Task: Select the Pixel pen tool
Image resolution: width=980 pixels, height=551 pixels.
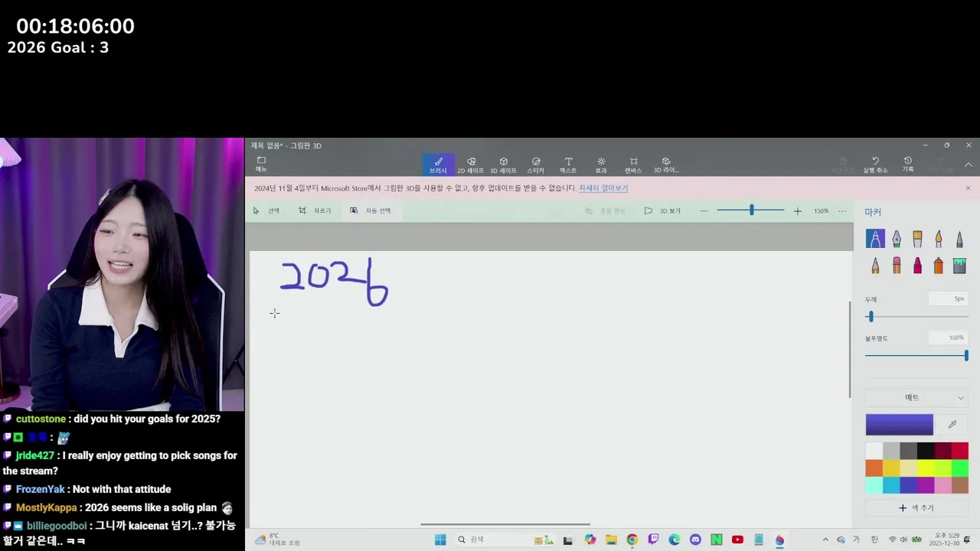Action: coord(959,239)
